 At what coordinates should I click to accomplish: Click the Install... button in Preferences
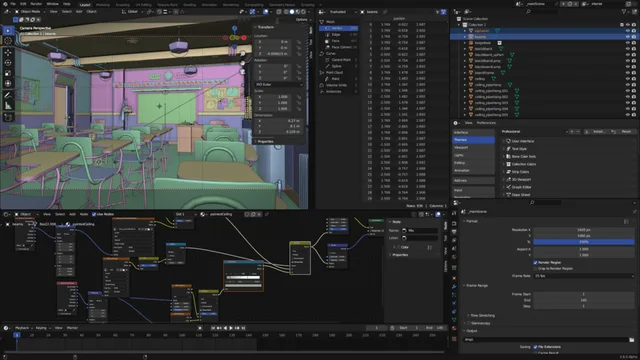pyautogui.click(x=596, y=132)
